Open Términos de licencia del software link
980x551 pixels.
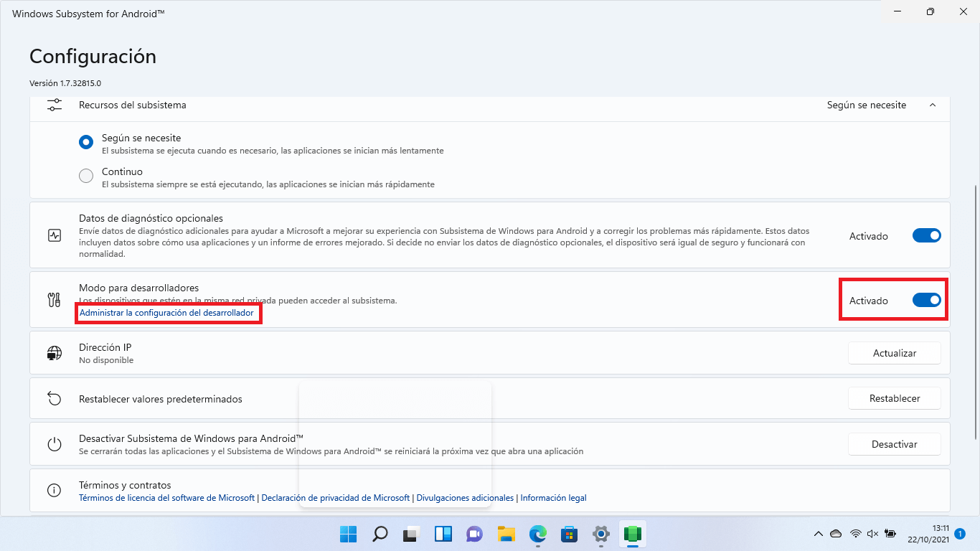[166, 497]
